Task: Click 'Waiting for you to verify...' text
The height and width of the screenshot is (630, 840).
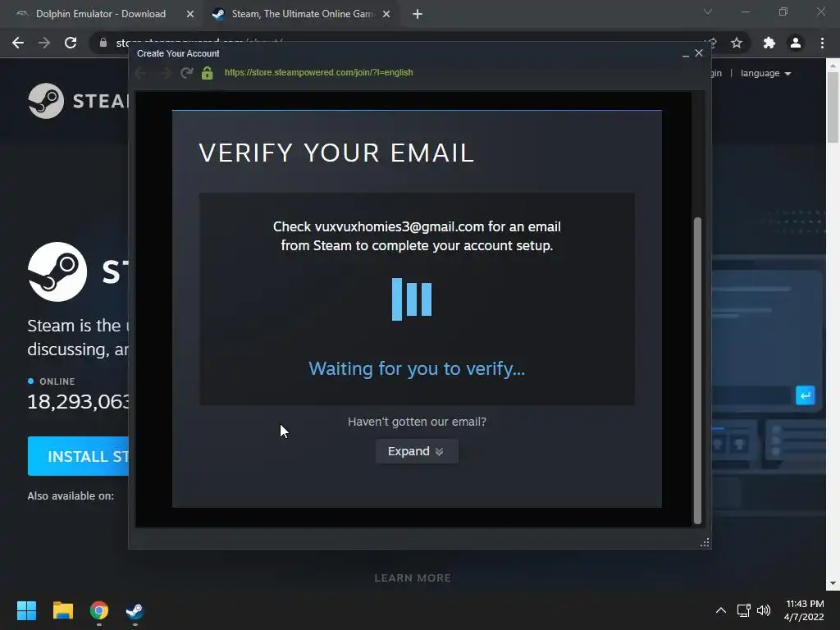Action: [417, 368]
